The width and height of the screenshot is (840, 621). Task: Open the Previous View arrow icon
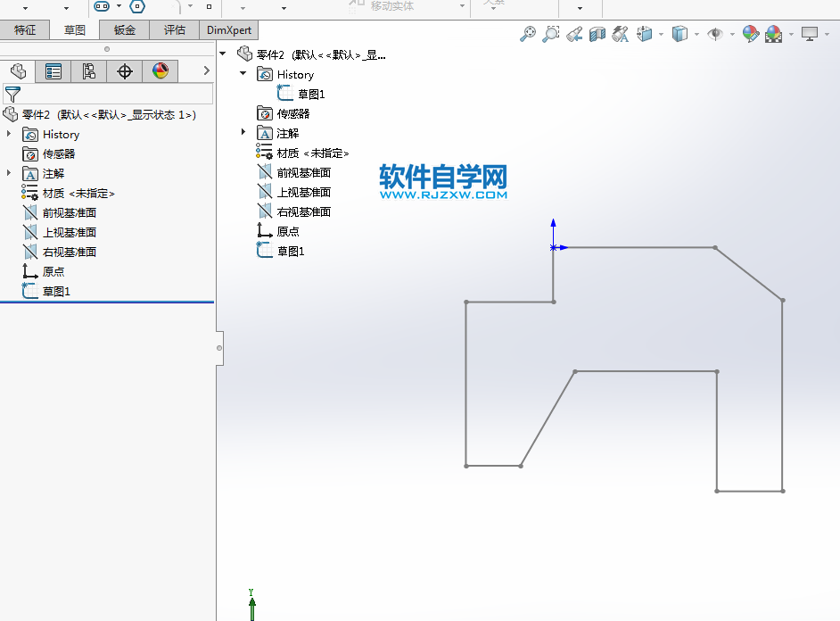tap(573, 33)
